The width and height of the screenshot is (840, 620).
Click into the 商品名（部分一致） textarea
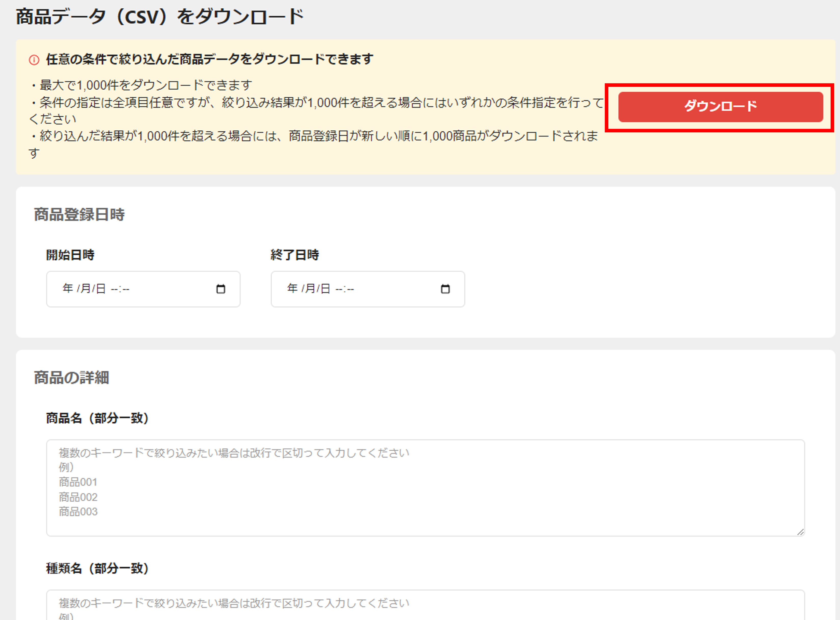coord(425,488)
